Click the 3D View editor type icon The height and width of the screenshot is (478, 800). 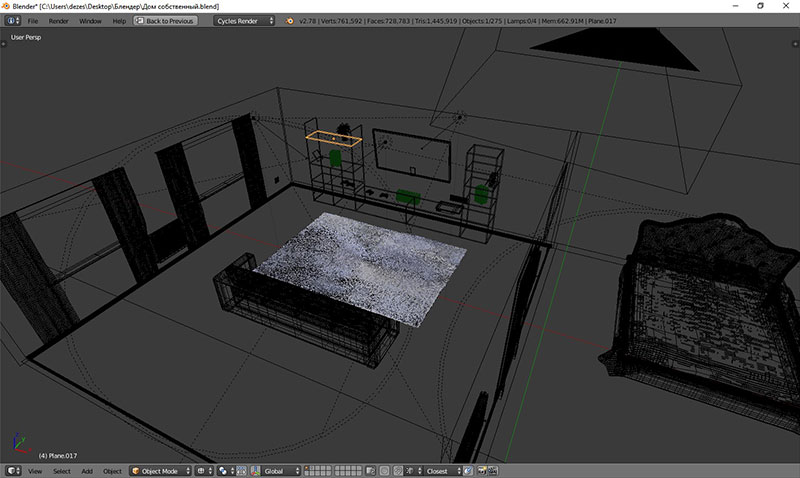pyautogui.click(x=11, y=470)
